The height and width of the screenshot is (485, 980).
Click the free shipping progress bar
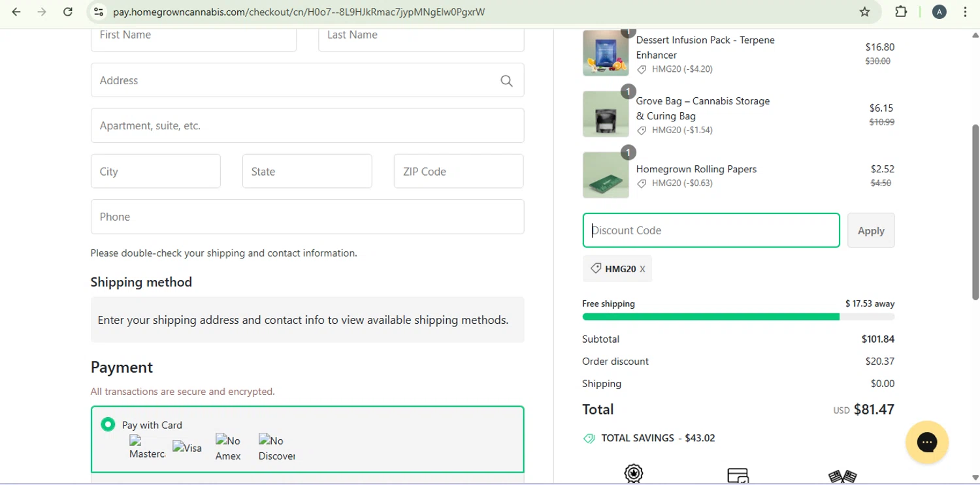coord(738,317)
